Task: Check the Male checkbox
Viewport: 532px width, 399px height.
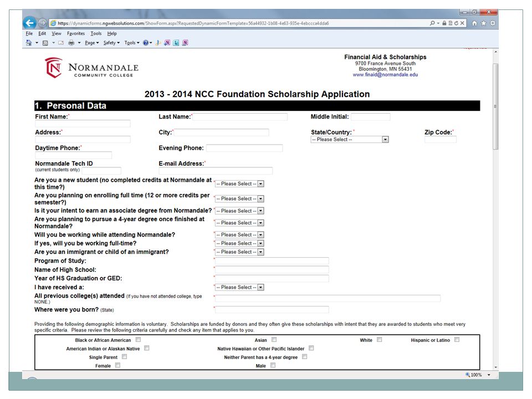Action: [x=273, y=365]
